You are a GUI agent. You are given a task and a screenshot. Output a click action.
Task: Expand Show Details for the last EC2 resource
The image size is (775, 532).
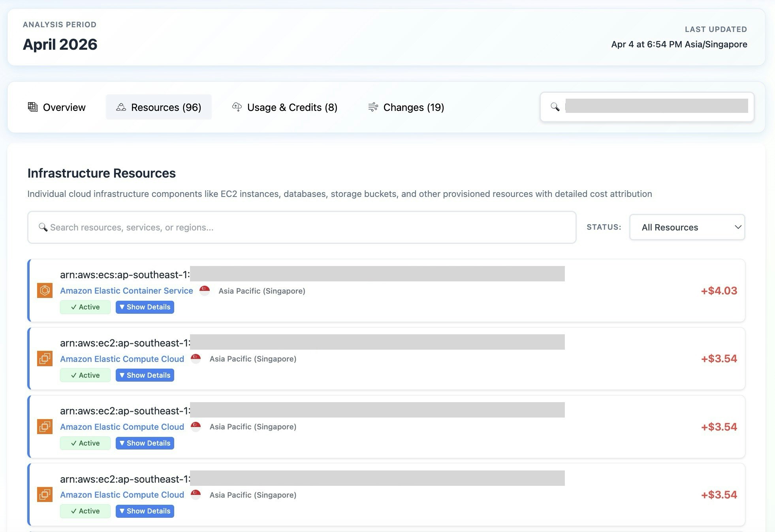coord(145,511)
